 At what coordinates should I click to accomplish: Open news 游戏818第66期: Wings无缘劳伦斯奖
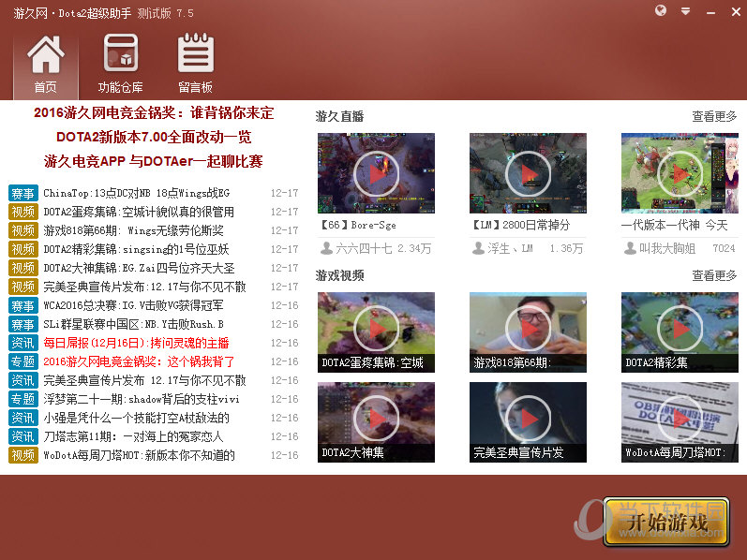(x=133, y=230)
